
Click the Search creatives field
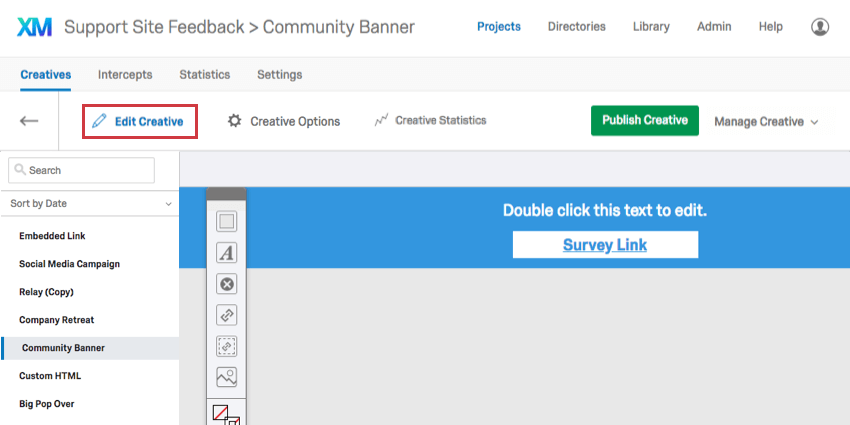(x=81, y=170)
